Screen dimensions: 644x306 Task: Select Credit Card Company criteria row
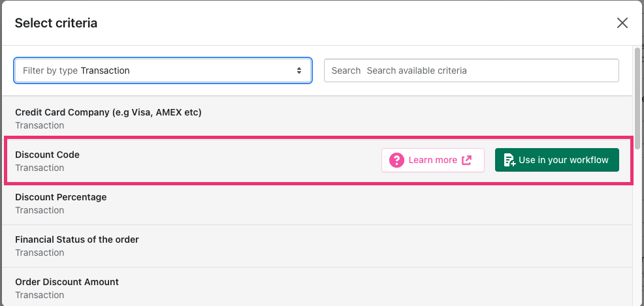(x=317, y=118)
